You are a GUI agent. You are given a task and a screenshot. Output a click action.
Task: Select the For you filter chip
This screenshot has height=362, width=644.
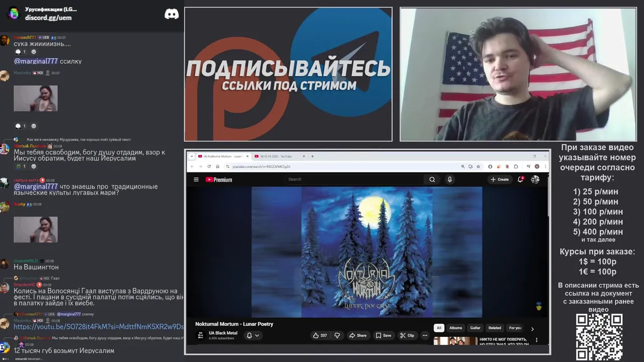(x=515, y=328)
